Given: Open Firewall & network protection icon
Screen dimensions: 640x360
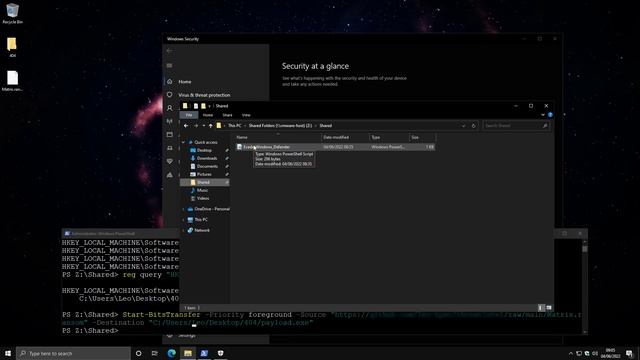Looking at the screenshot, I should pos(169,121).
